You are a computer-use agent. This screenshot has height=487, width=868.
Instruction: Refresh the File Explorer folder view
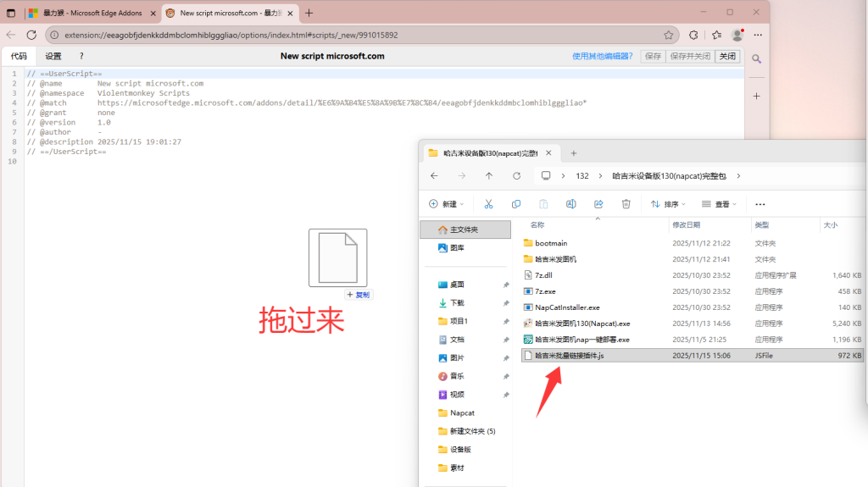click(x=516, y=176)
